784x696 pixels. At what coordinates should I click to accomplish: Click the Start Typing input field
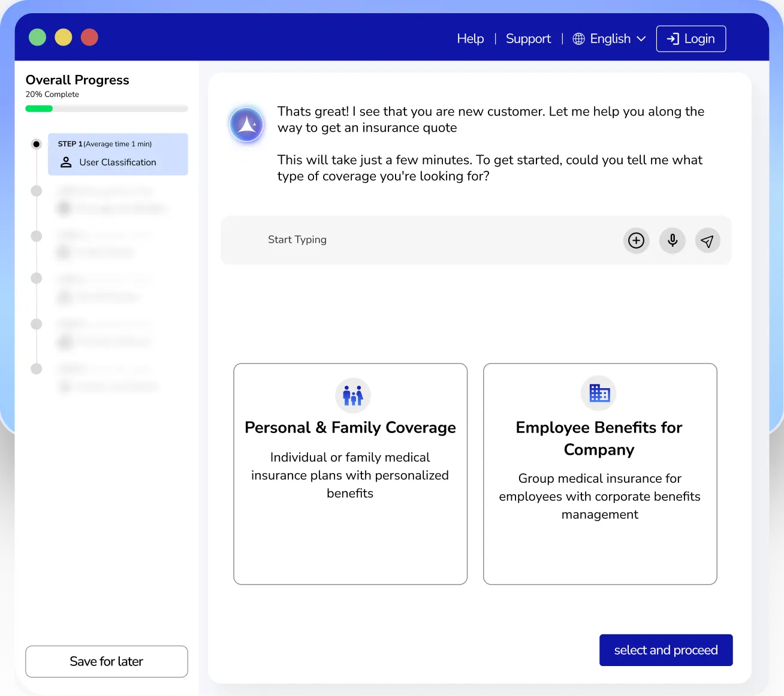tap(476, 240)
